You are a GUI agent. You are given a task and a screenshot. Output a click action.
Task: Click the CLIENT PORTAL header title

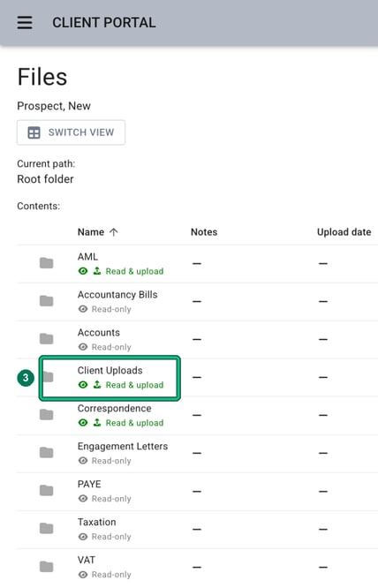(x=104, y=22)
